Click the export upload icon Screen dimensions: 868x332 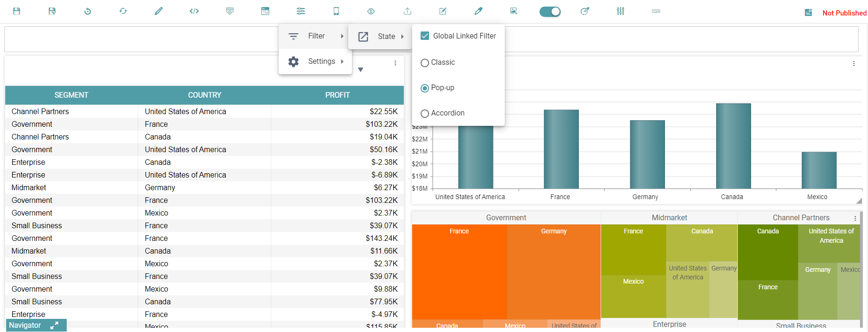407,11
